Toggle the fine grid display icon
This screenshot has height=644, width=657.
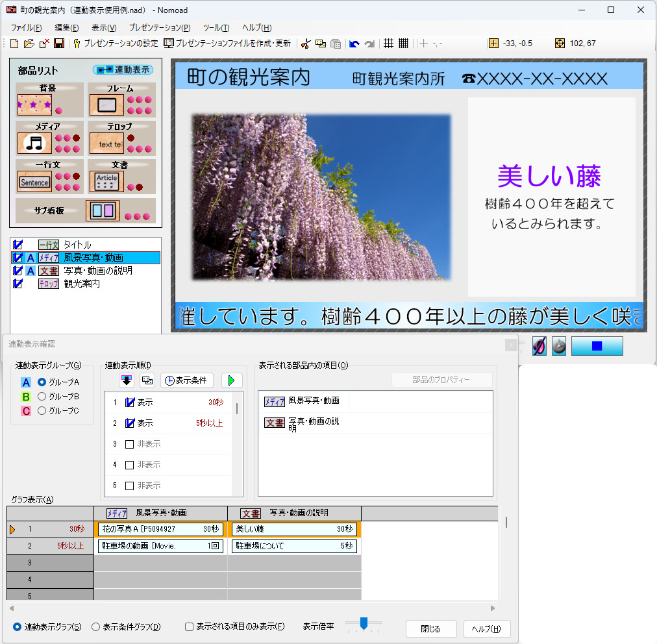click(x=404, y=43)
